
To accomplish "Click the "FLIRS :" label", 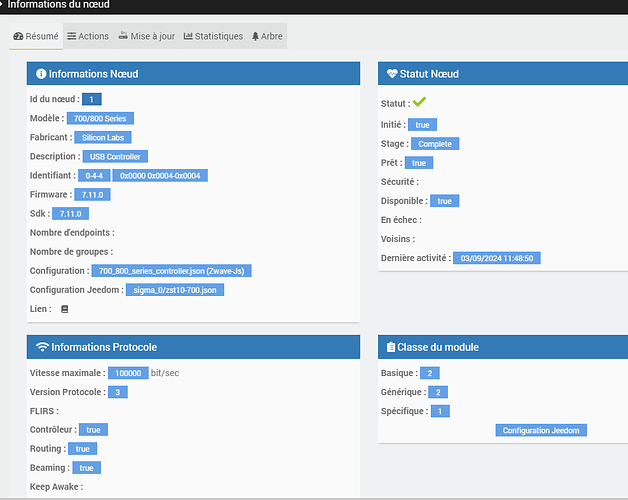I will (44, 411).
